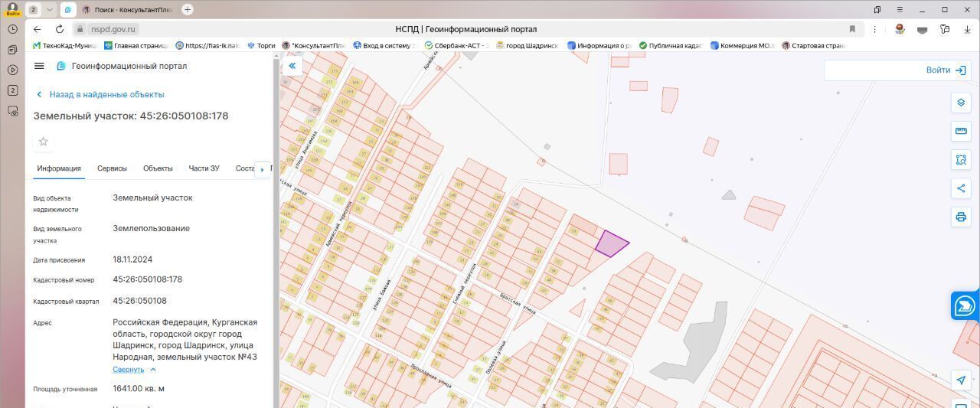Open the tab groups counter
The width and height of the screenshot is (980, 408).
pyautogui.click(x=33, y=10)
